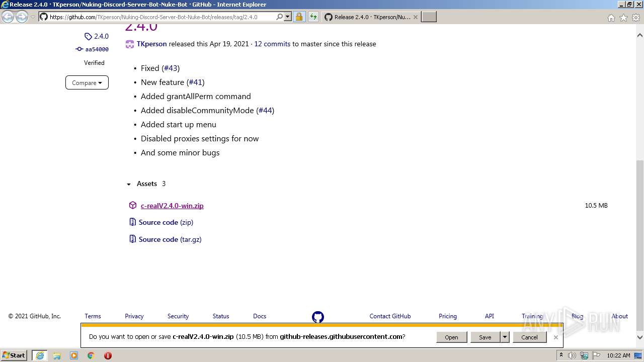Open the Tools gear icon
644x362 pixels.
(x=636, y=18)
